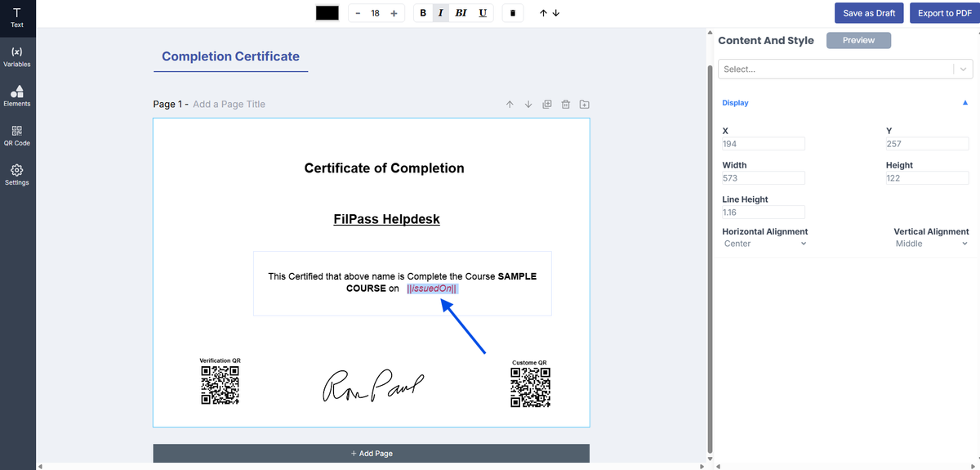Screen dimensions: 980x470
Task: Open Vertical Alignment dropdown showing Middle
Action: (931, 244)
